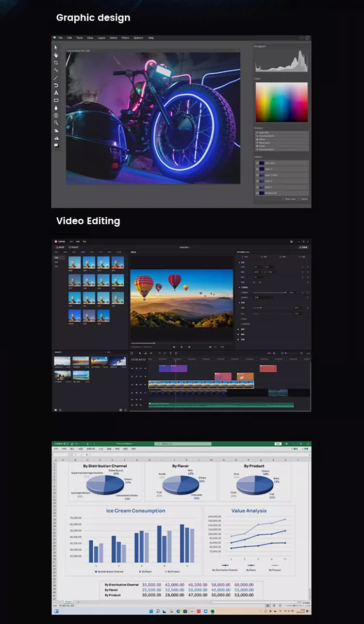Click the 'By Distribution Channel' pie chart title
The height and width of the screenshot is (624, 364).
coord(104,466)
